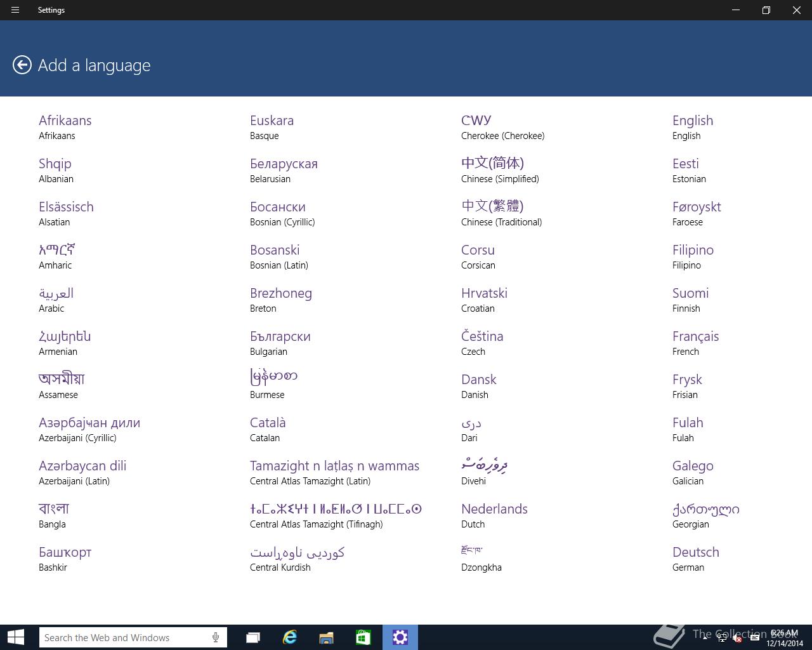The image size is (812, 650).
Task: Click the Settings gear taskbar icon
Action: pos(400,637)
